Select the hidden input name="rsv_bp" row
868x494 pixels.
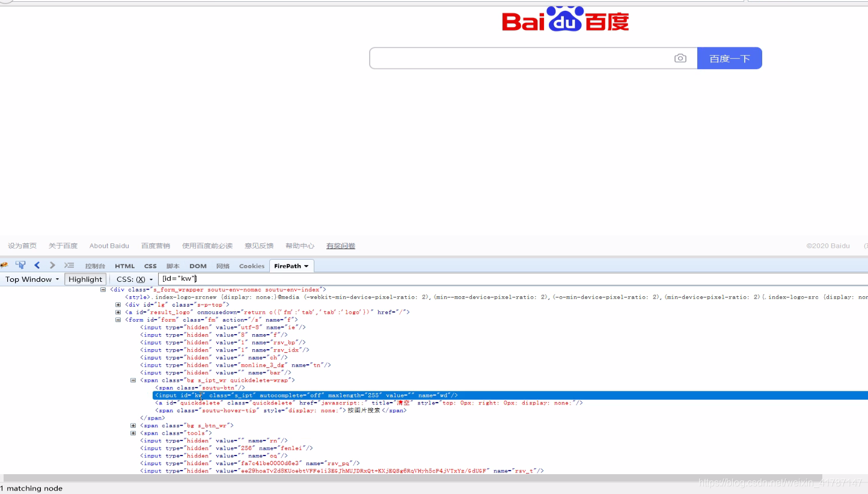pos(223,343)
